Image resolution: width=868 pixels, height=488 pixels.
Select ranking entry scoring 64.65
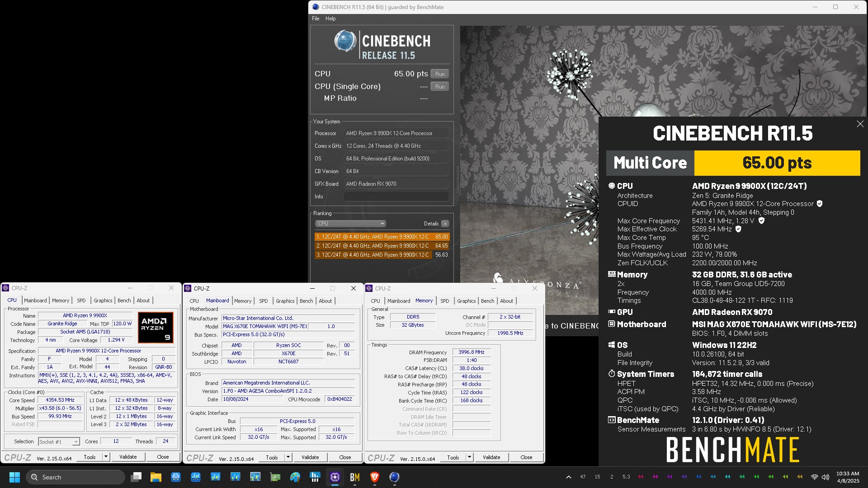click(382, 246)
